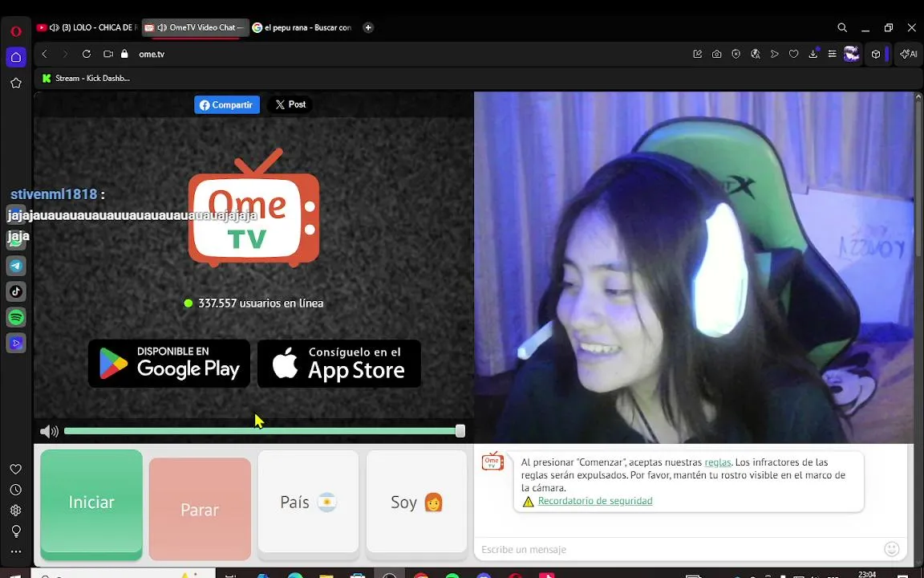Open the sidebar player icon
924x578 pixels.
[16, 343]
